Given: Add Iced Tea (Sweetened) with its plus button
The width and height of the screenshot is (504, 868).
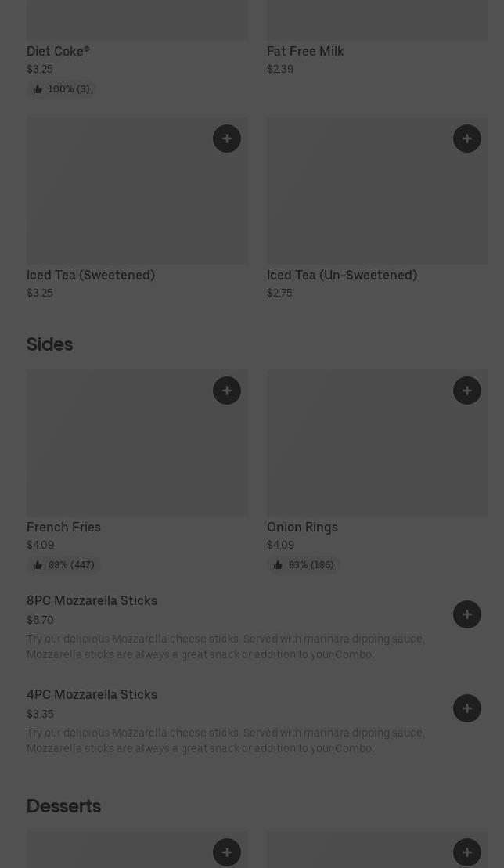Looking at the screenshot, I should pyautogui.click(x=227, y=139).
